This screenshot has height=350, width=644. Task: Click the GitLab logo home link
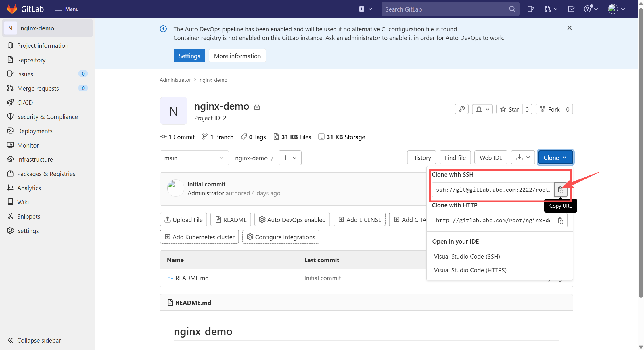coord(25,9)
